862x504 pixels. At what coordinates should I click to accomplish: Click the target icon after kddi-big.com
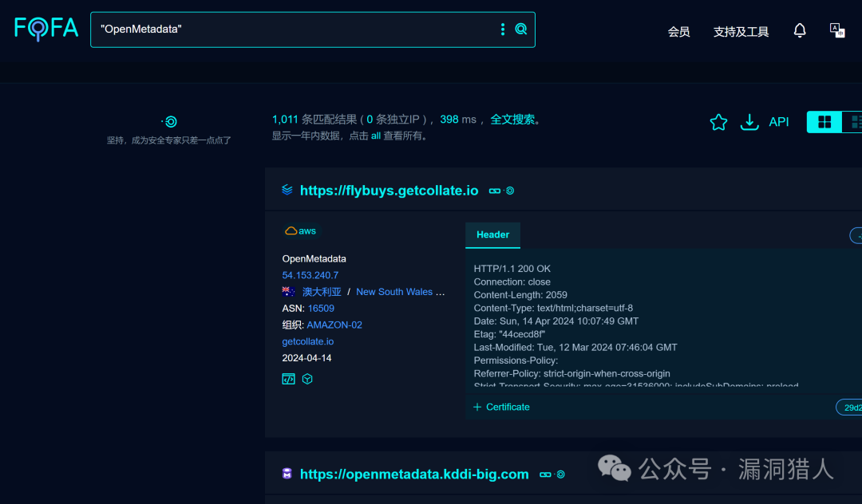point(560,474)
